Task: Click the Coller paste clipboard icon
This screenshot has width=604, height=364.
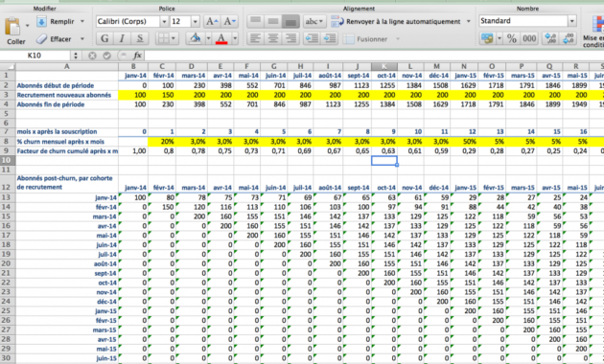Action: [13, 26]
